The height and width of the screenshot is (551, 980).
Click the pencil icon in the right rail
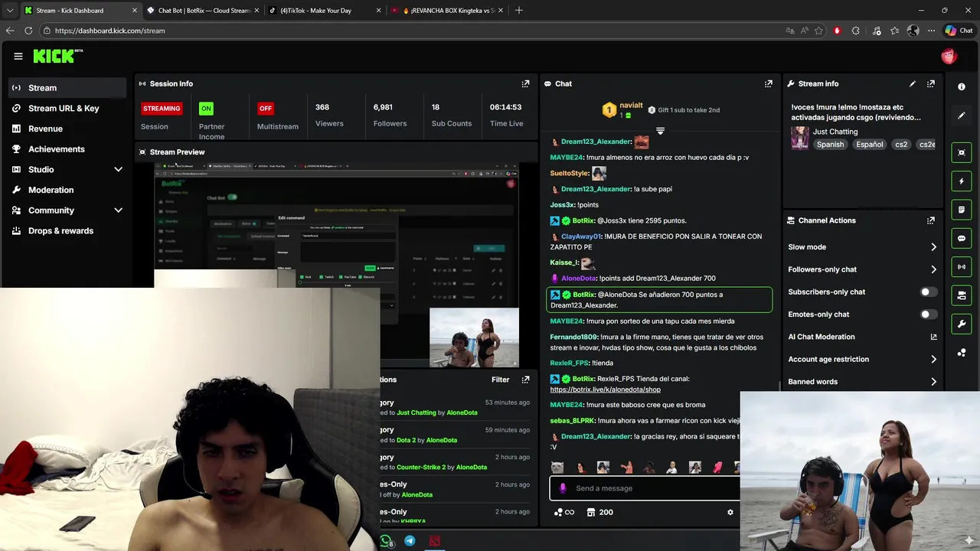962,116
